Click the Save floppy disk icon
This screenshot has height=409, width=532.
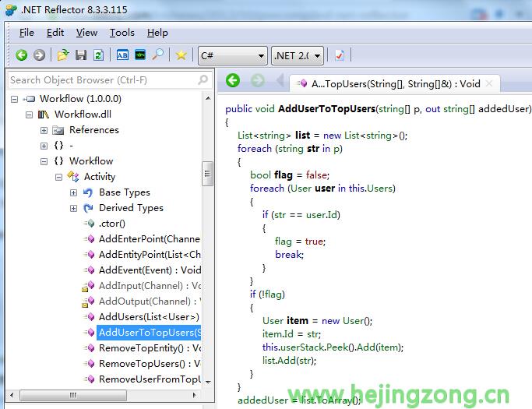tap(81, 55)
